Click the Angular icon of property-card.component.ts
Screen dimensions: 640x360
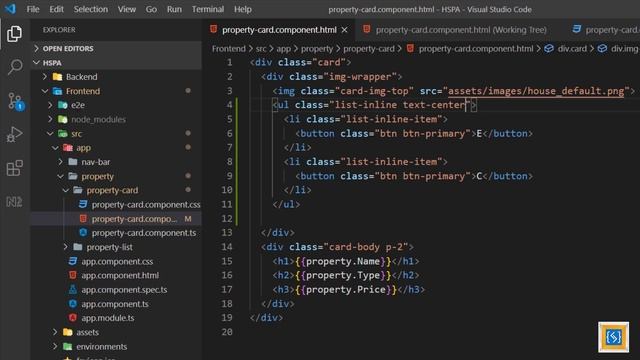coord(83,232)
